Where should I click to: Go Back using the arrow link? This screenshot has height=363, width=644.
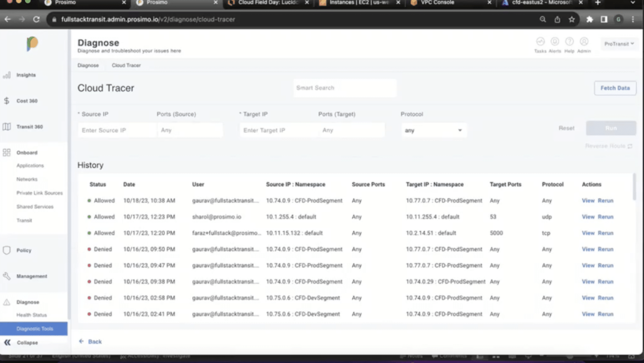91,342
